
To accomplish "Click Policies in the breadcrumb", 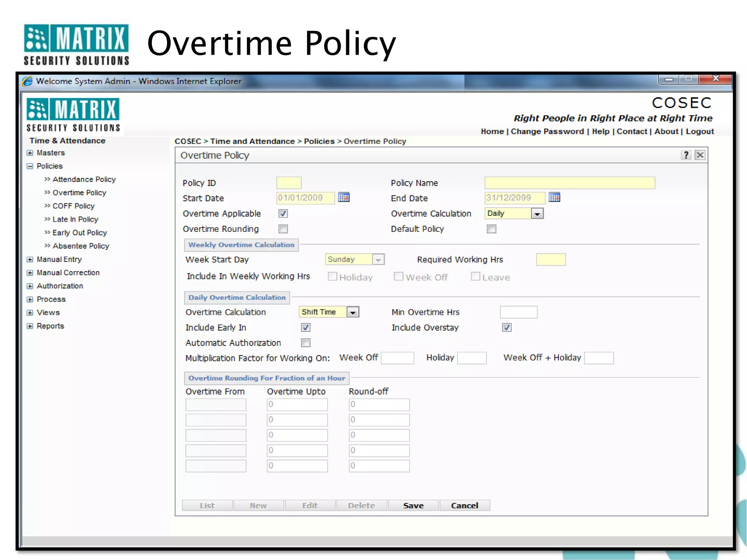I will tap(319, 141).
